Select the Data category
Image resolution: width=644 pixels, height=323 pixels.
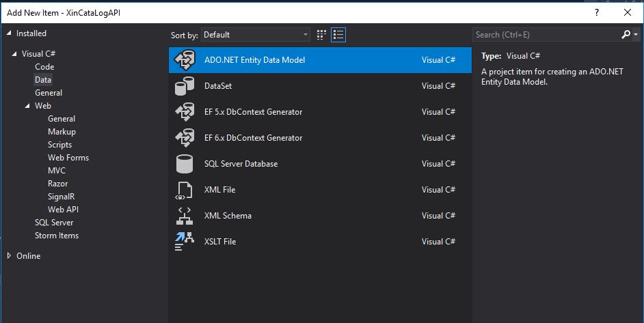[x=43, y=80]
